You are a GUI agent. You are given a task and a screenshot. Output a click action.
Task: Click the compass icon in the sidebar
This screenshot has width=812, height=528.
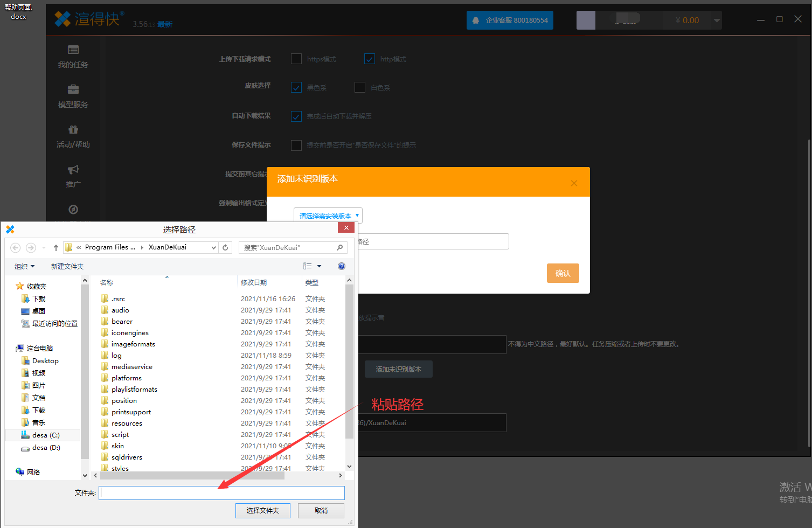click(73, 210)
